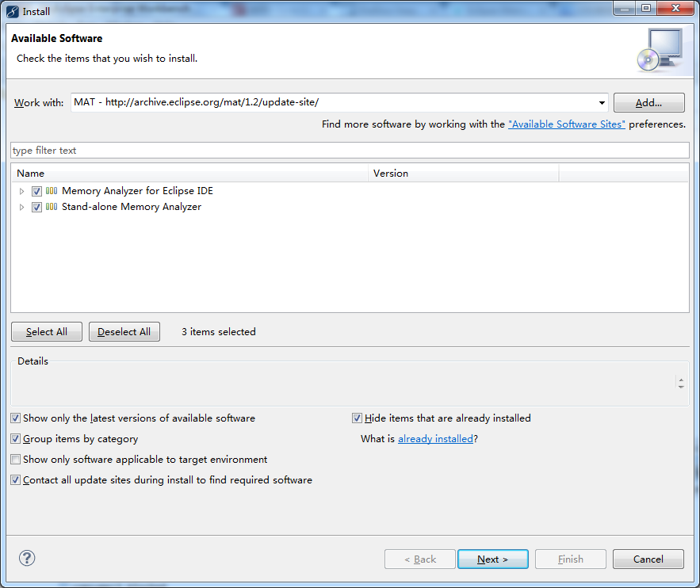Toggle Hide items that are already installed
This screenshot has height=588, width=700.
(x=357, y=418)
